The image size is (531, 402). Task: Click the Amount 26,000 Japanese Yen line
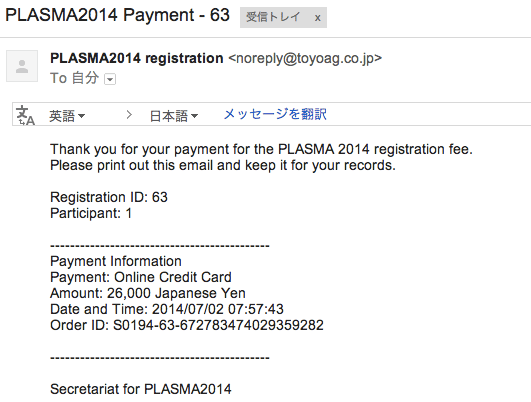[x=148, y=293]
